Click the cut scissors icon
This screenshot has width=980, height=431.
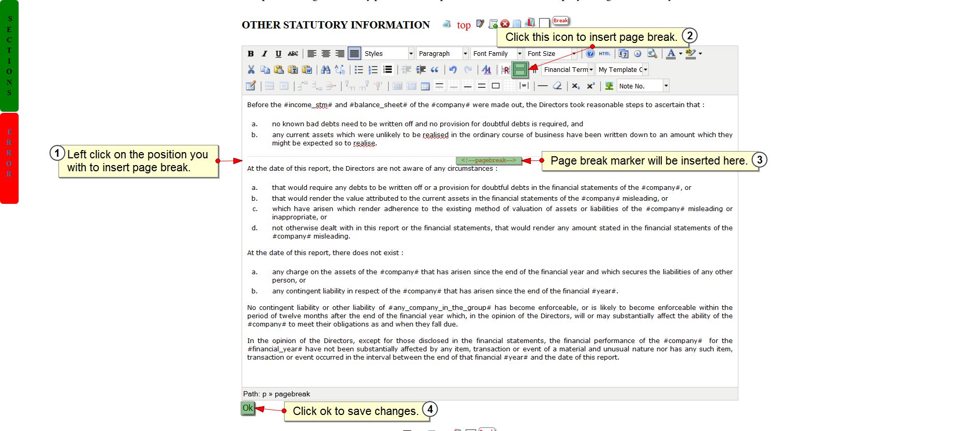click(x=251, y=70)
